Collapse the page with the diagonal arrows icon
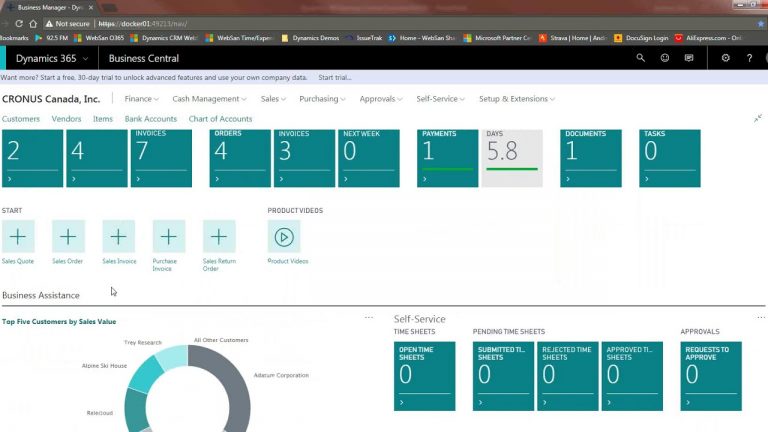The image size is (768, 432). 758,118
